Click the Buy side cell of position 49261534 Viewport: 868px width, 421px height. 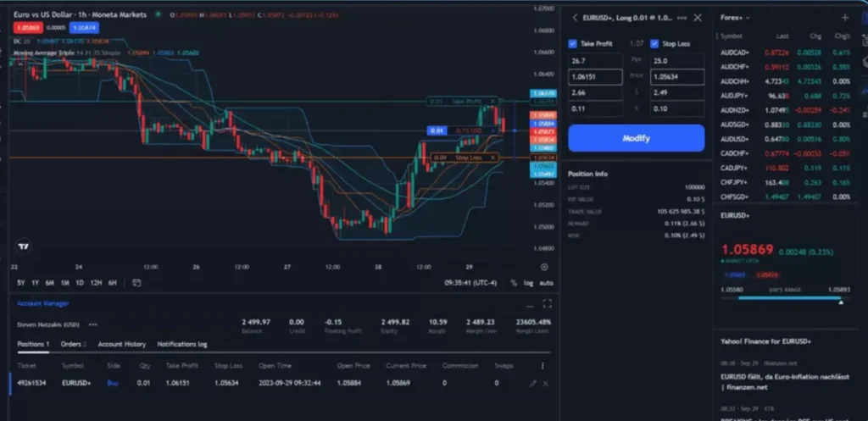click(x=113, y=383)
